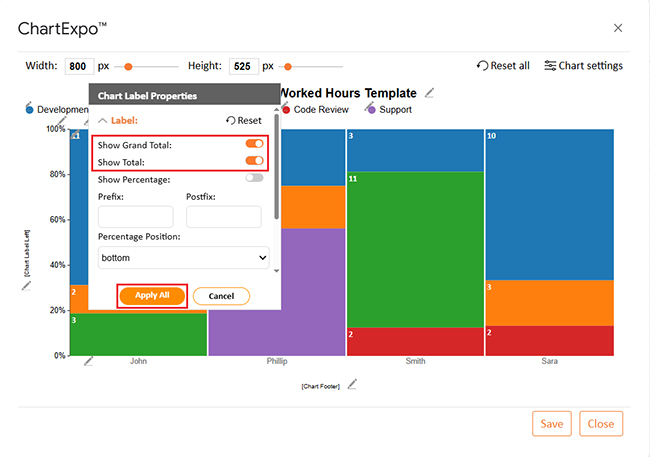The height and width of the screenshot is (457, 650).
Task: Click the bottom Close button
Action: tap(601, 424)
